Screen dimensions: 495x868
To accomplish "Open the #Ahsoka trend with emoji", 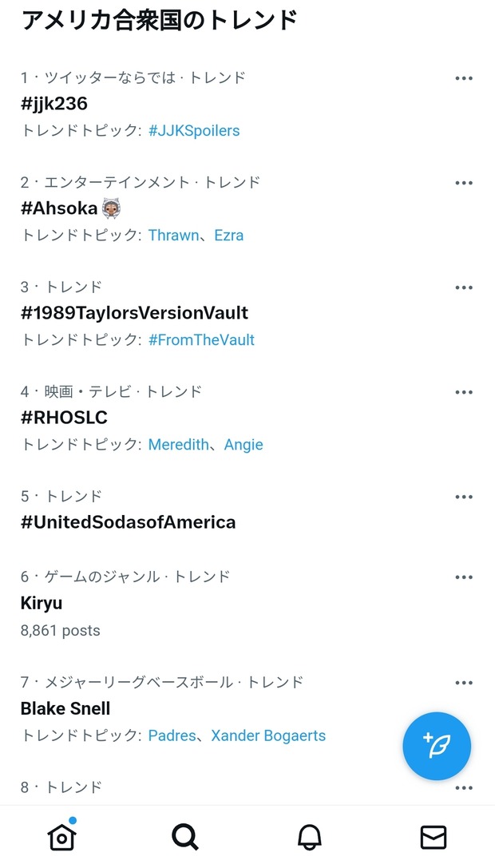I will click(70, 208).
